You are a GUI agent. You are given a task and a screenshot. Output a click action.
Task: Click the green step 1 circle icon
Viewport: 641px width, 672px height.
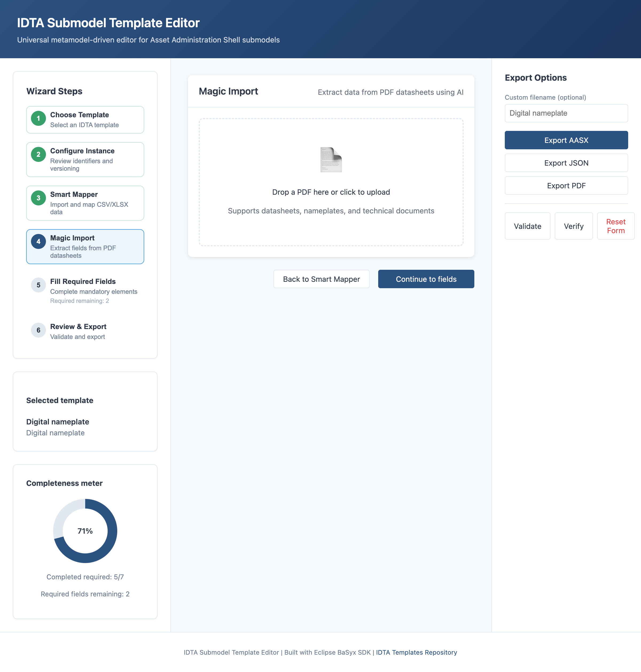pos(38,119)
